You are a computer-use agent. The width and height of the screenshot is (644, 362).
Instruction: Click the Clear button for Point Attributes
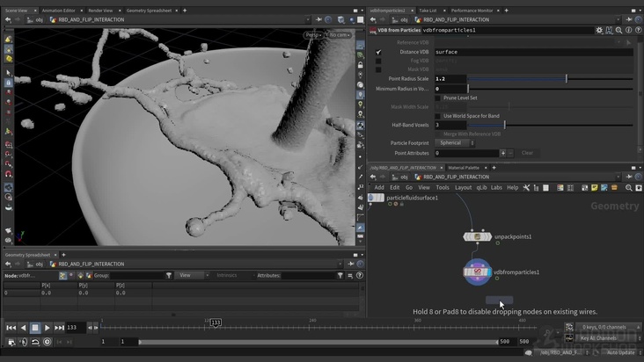pyautogui.click(x=527, y=153)
